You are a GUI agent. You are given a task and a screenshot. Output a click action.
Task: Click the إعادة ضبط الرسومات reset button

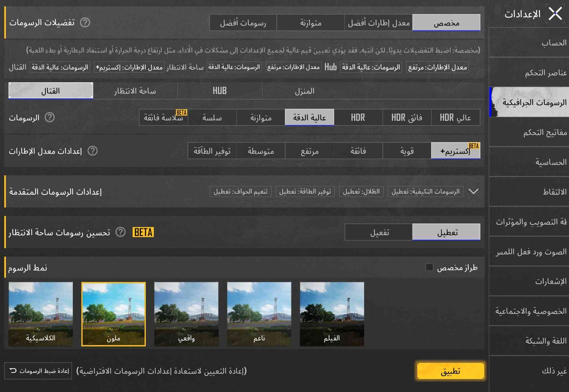[38, 371]
